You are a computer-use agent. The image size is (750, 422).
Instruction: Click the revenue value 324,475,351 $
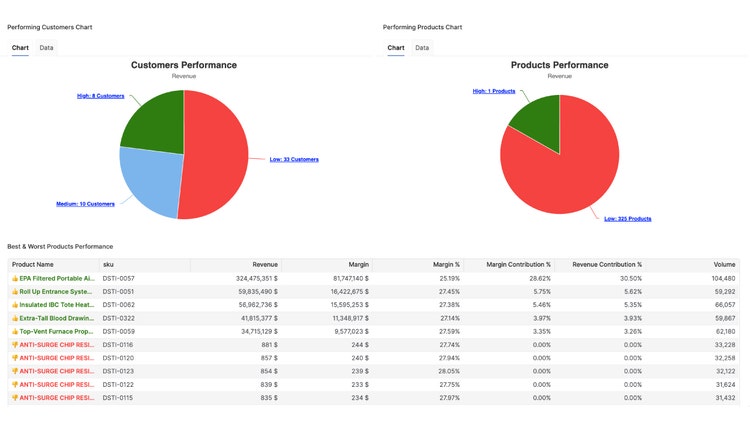click(x=257, y=278)
